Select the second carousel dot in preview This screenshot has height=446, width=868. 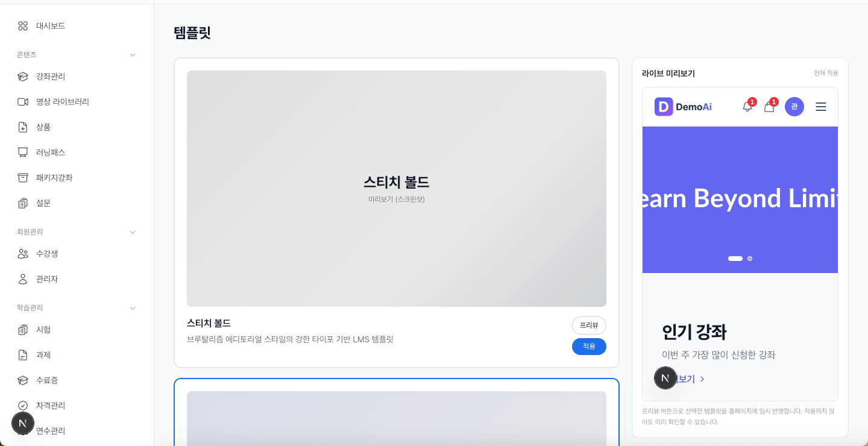click(x=750, y=259)
